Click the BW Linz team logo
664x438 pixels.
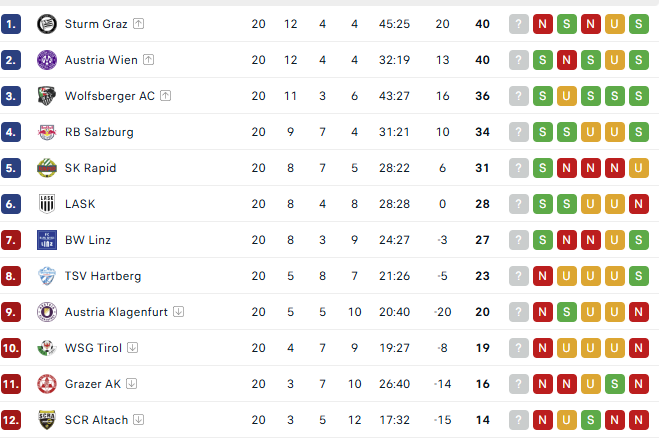46,240
